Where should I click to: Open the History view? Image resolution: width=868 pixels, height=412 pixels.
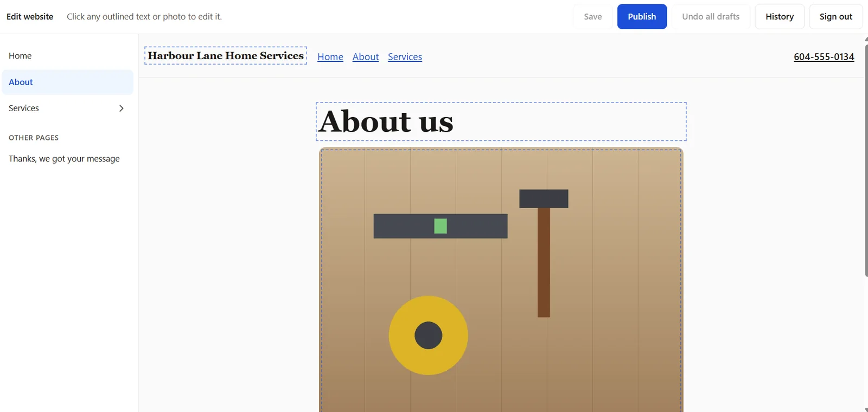[780, 17]
